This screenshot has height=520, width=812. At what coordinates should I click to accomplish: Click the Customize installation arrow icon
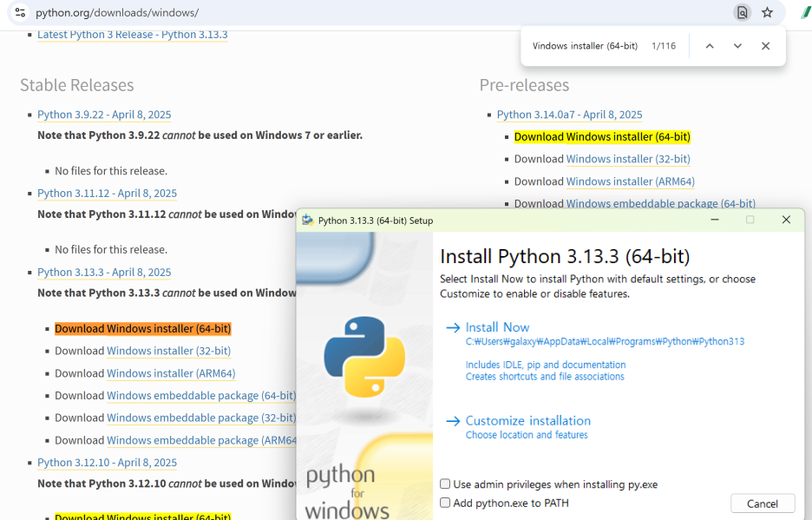tap(453, 421)
